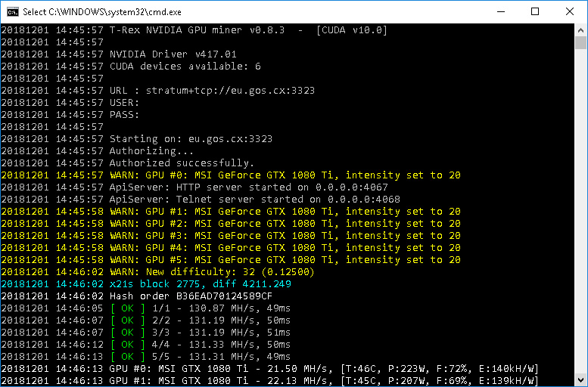This screenshot has width=588, height=387.
Task: Click 'WARN: New difficulty: 32 (0.12500)' line
Action: point(158,272)
